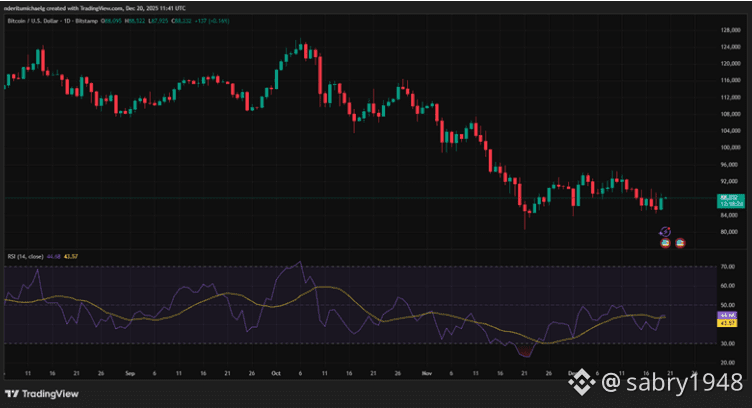
Task: Click the right red-circled event icon
Action: (x=681, y=242)
